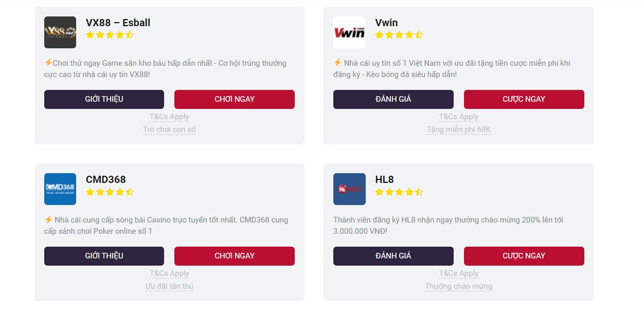Click the CMD368 blue logo icon
644x316 pixels.
(x=60, y=189)
